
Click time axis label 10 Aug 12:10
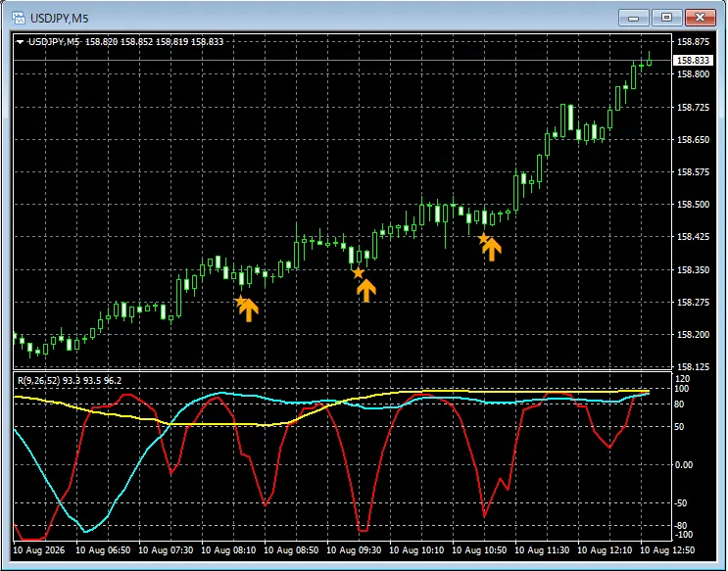[605, 550]
